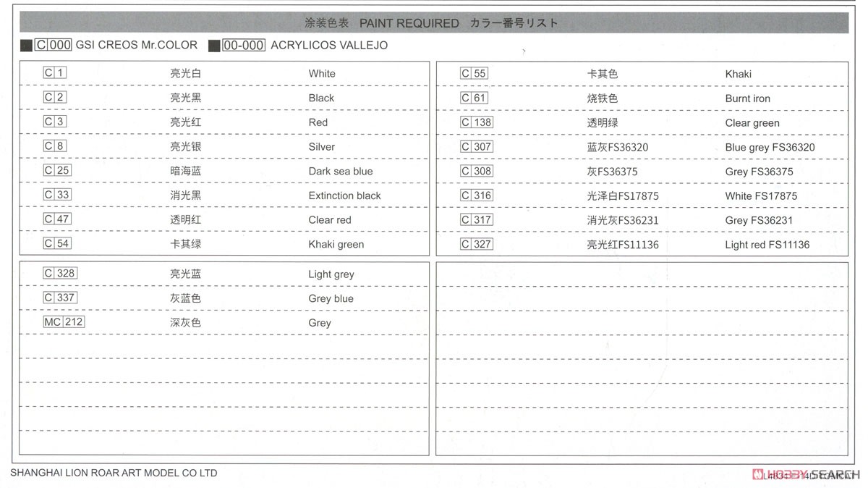Click the word Black in the C 2 row
This screenshot has width=868, height=488.
pyautogui.click(x=321, y=98)
